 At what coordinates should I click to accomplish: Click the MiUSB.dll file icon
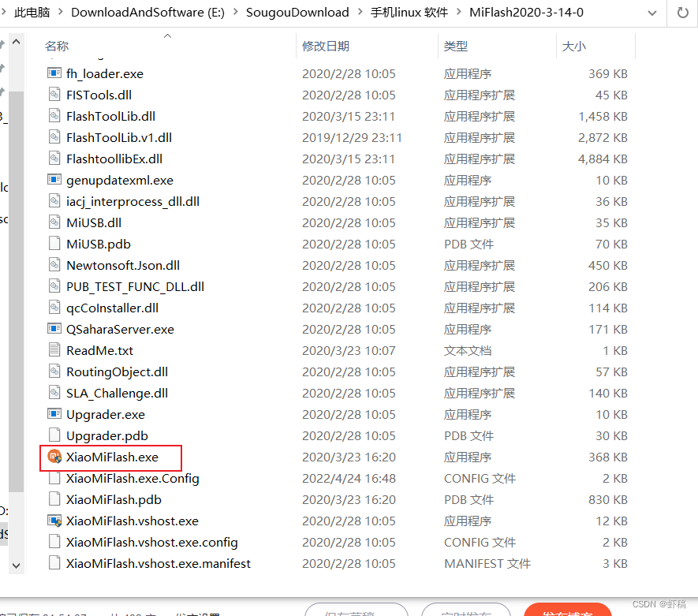pyautogui.click(x=54, y=222)
